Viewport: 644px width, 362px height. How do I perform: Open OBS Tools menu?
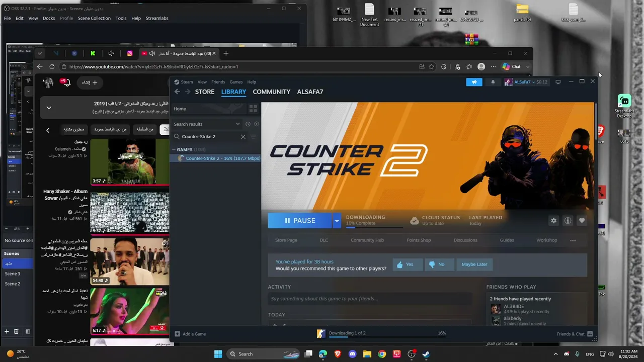point(121,18)
